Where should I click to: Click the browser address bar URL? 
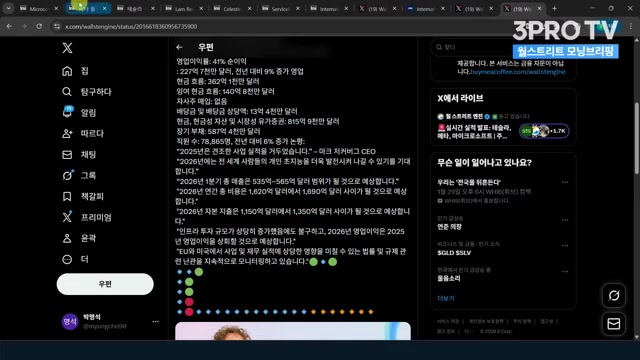pos(131,27)
